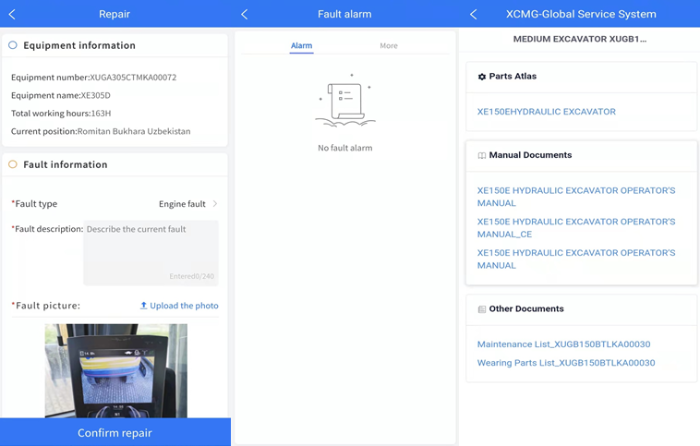Click the Fault information heading
This screenshot has height=446, width=700.
65,165
